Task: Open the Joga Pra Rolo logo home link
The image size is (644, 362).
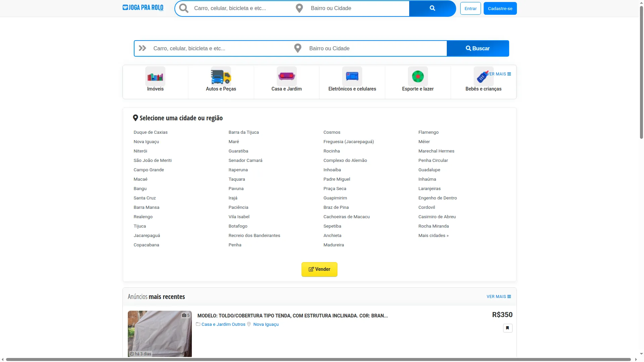Action: tap(143, 8)
